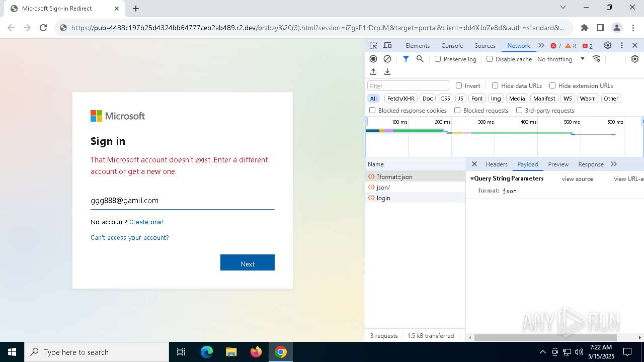Open a new browser tab
The width and height of the screenshot is (644, 362).
[136, 9]
